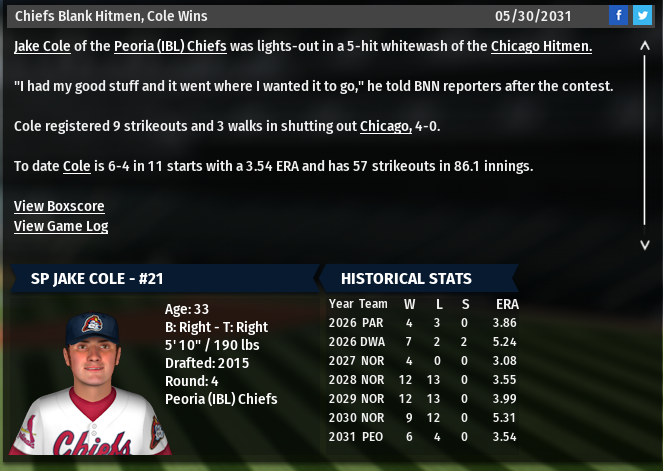This screenshot has width=663, height=471.
Task: Open the Cole link in the to-date sentence
Action: click(x=76, y=166)
